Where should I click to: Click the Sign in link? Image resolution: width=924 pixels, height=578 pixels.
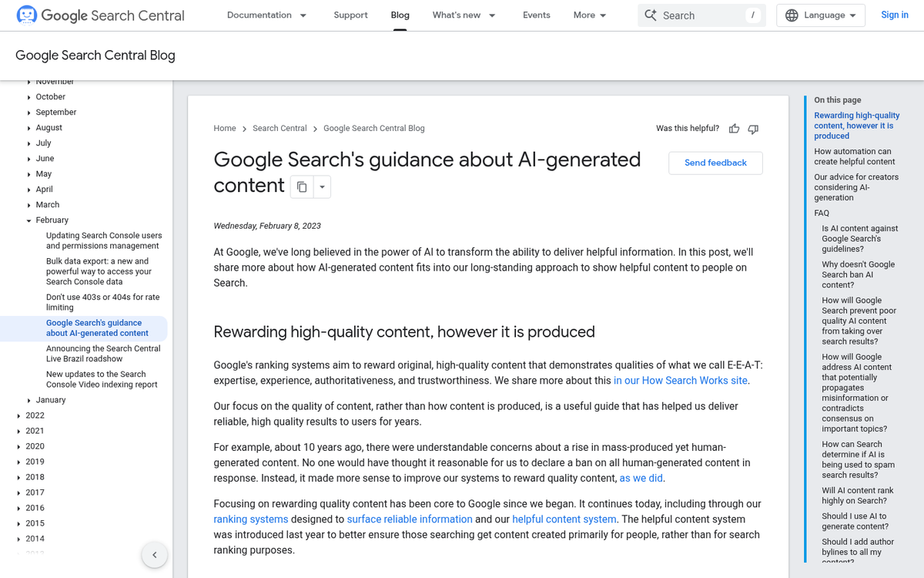894,15
